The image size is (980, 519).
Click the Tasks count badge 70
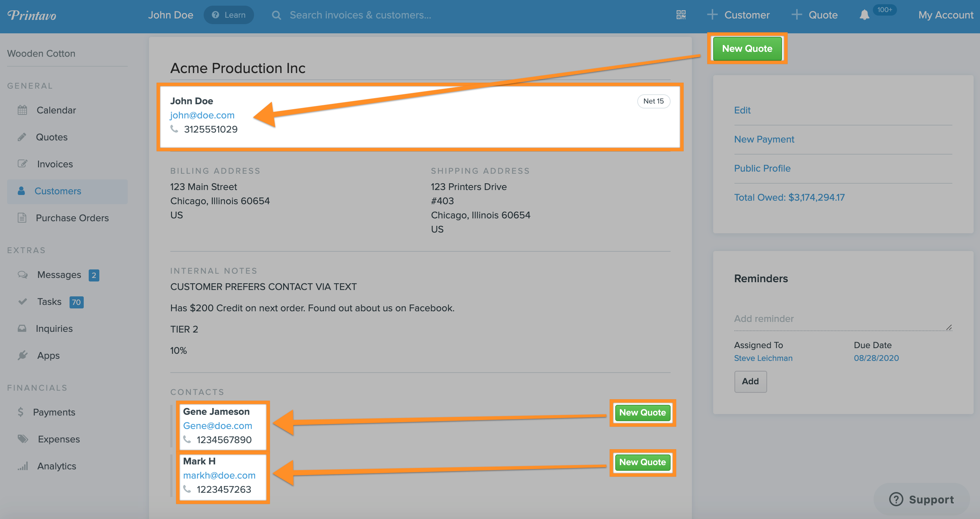click(77, 302)
